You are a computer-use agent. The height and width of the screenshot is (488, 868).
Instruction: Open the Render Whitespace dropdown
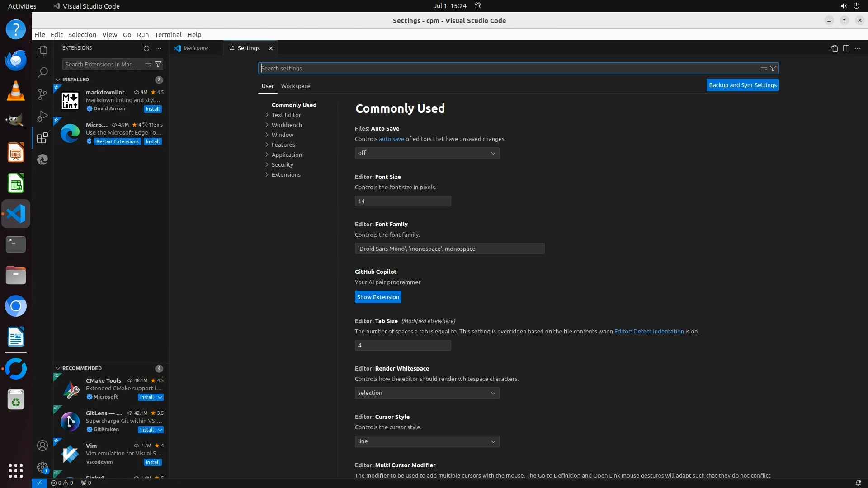[426, 393]
